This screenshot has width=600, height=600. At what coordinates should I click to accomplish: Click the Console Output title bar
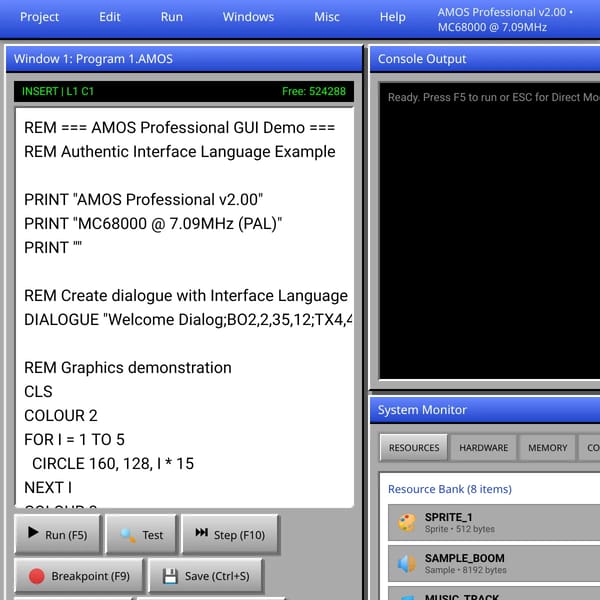click(485, 59)
